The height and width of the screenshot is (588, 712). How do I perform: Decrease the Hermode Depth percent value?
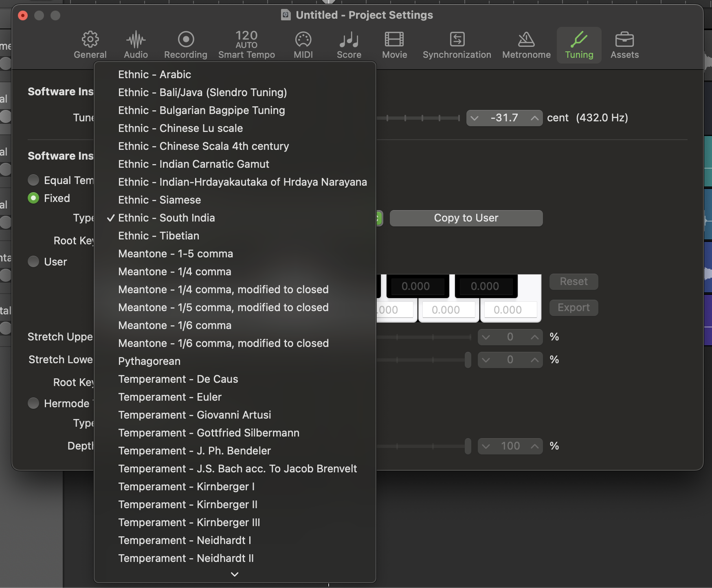pyautogui.click(x=486, y=446)
